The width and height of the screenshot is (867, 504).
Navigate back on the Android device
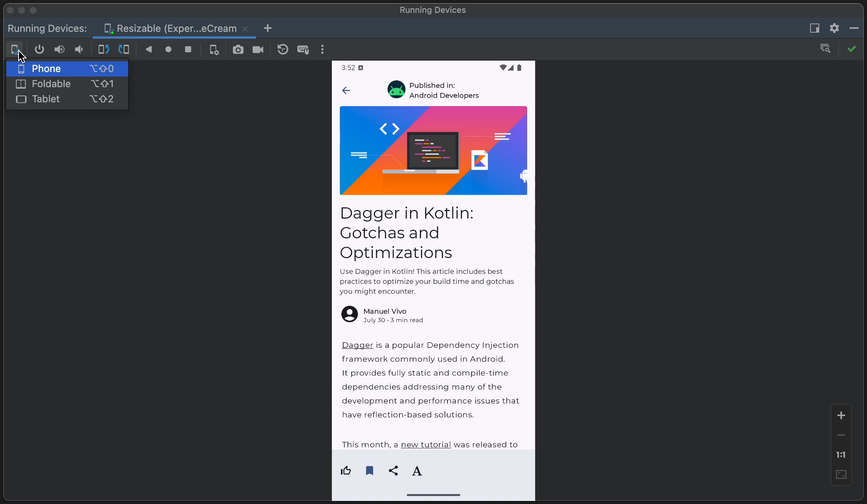pos(149,50)
